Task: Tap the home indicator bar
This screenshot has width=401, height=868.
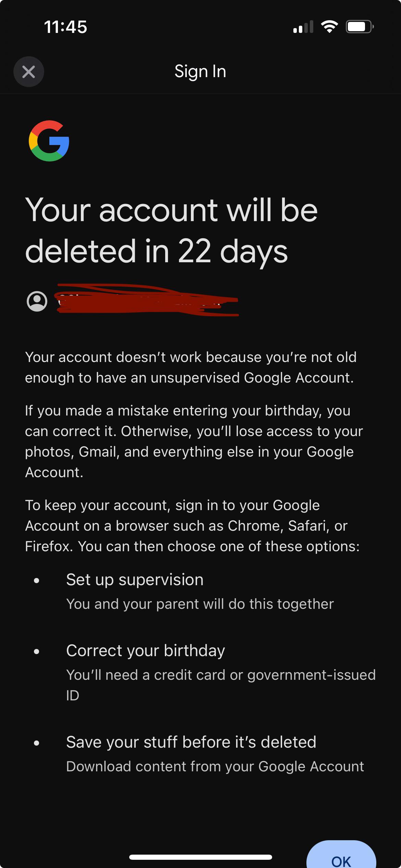Action: point(200,857)
